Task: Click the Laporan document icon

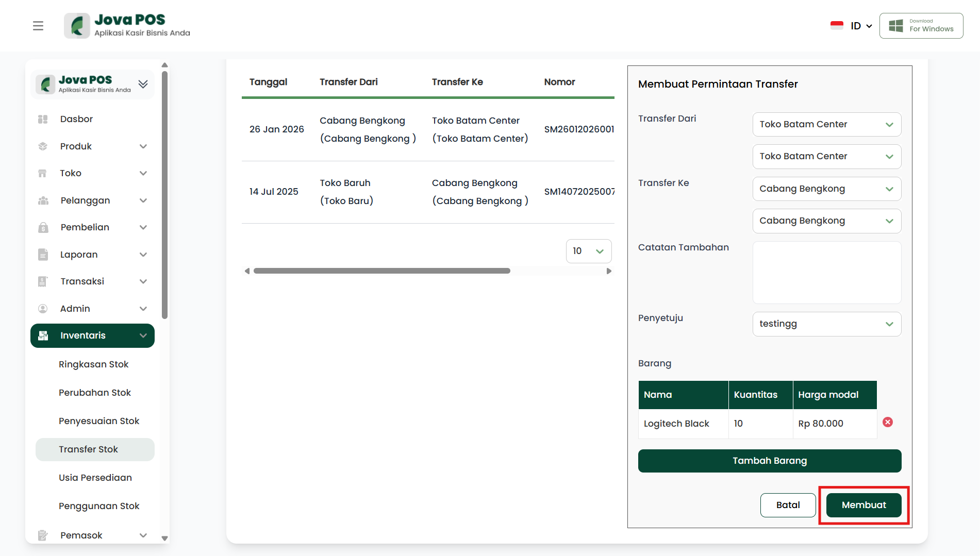Action: [43, 255]
